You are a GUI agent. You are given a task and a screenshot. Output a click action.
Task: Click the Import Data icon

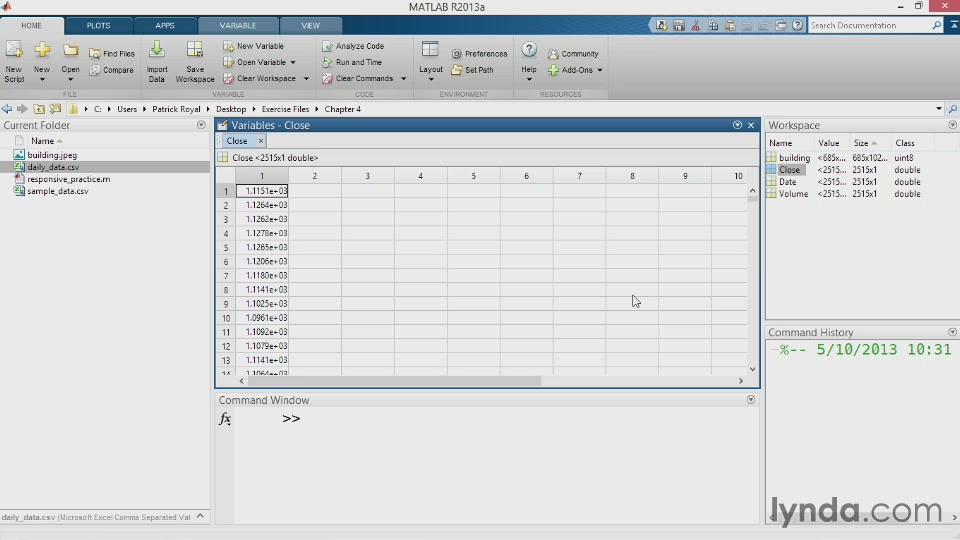point(157,50)
